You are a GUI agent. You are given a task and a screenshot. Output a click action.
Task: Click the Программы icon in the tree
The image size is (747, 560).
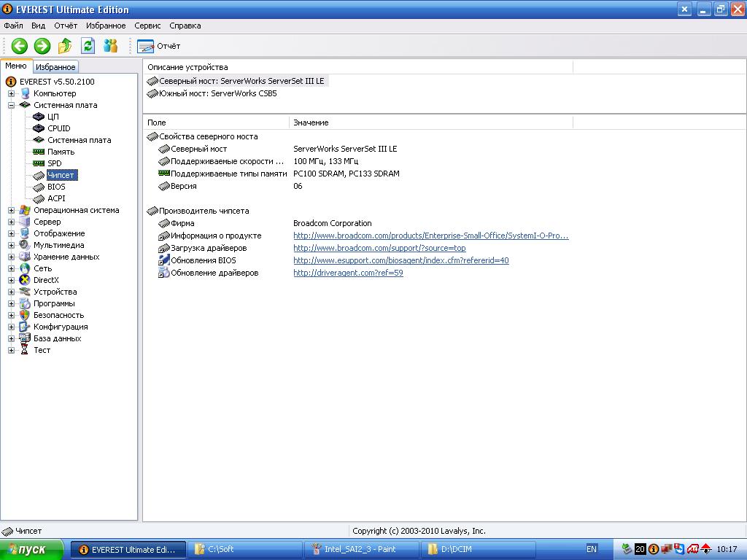25,303
